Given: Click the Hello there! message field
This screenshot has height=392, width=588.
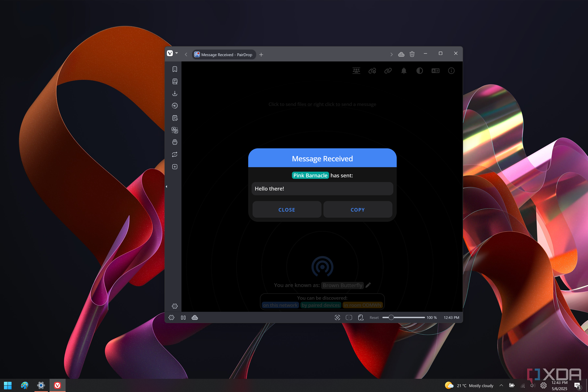Looking at the screenshot, I should (x=322, y=188).
